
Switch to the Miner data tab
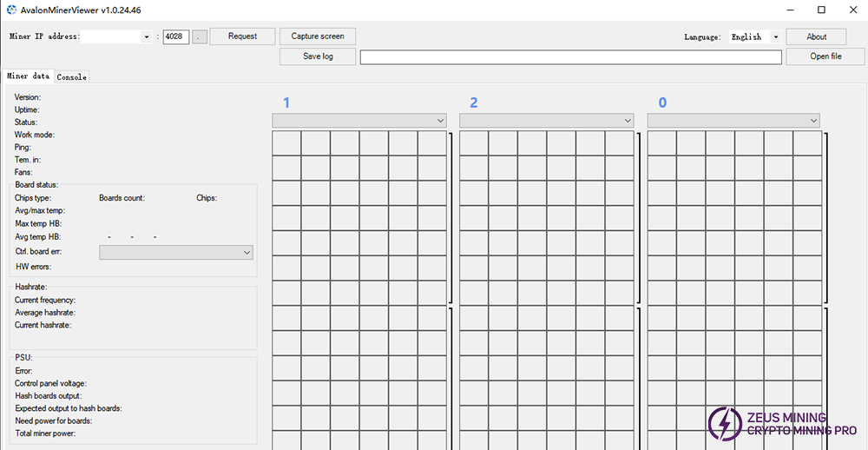[x=28, y=76]
